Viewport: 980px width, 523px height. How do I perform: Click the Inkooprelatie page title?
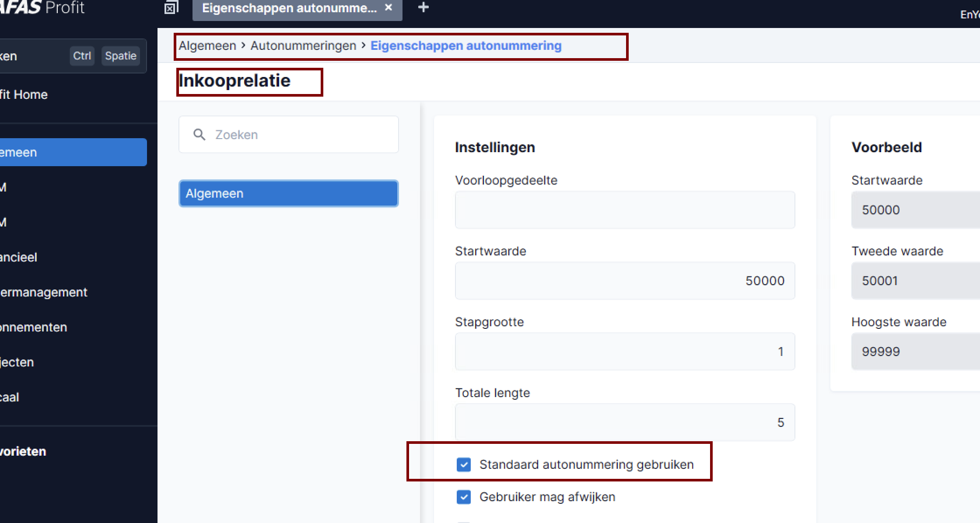point(234,81)
